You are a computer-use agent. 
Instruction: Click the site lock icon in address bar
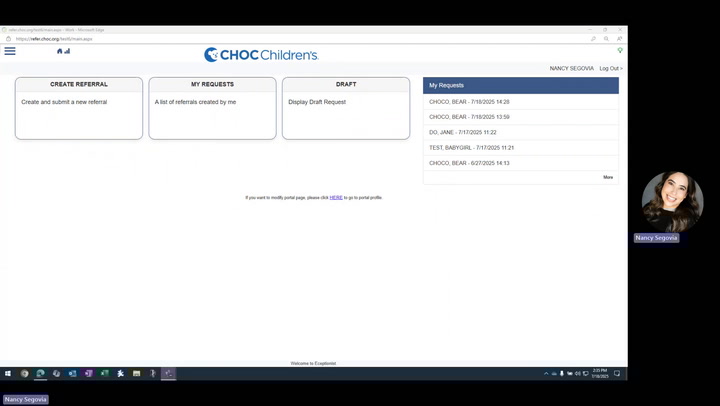click(x=8, y=39)
